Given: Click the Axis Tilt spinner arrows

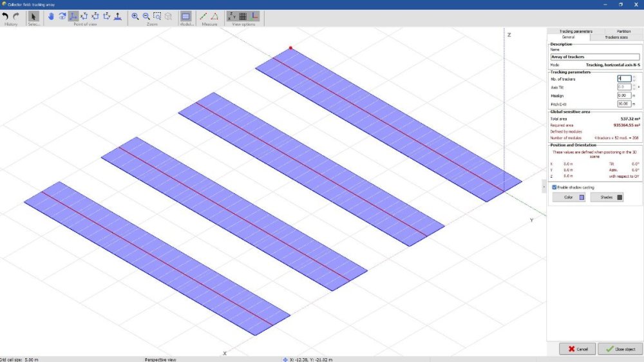Looking at the screenshot, I should 634,87.
